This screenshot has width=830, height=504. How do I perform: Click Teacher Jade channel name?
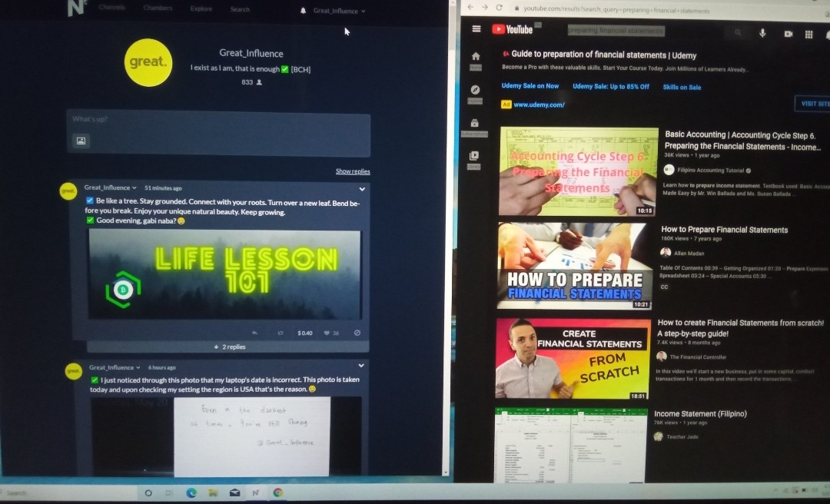(682, 436)
